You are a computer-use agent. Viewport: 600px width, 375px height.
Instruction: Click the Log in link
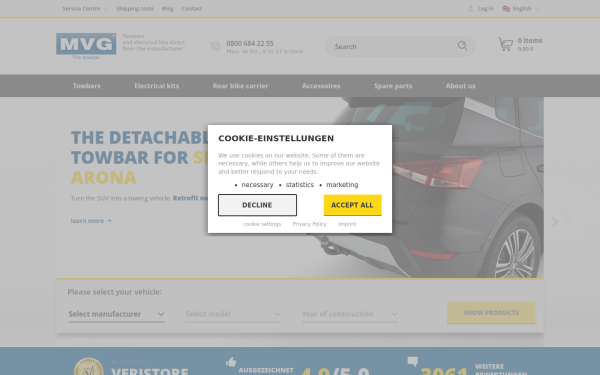(x=486, y=8)
